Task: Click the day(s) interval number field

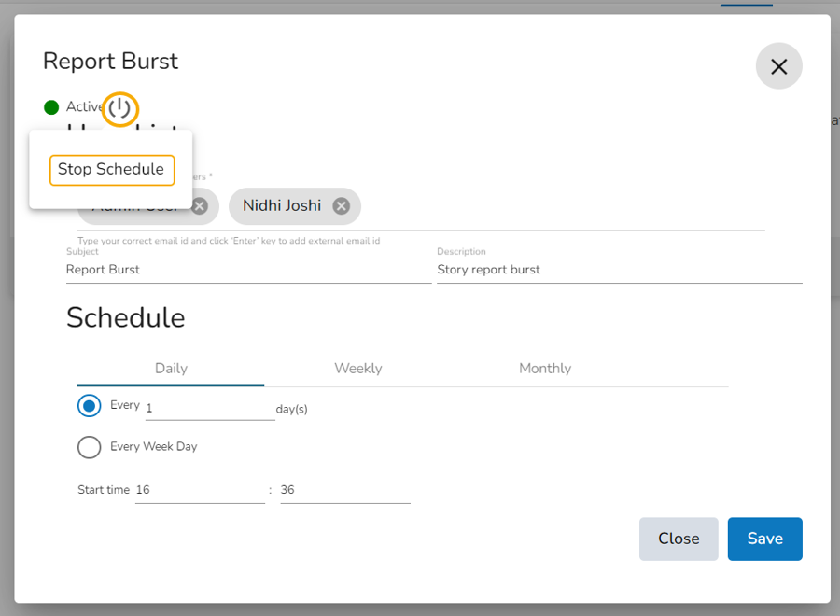Action: tap(209, 409)
